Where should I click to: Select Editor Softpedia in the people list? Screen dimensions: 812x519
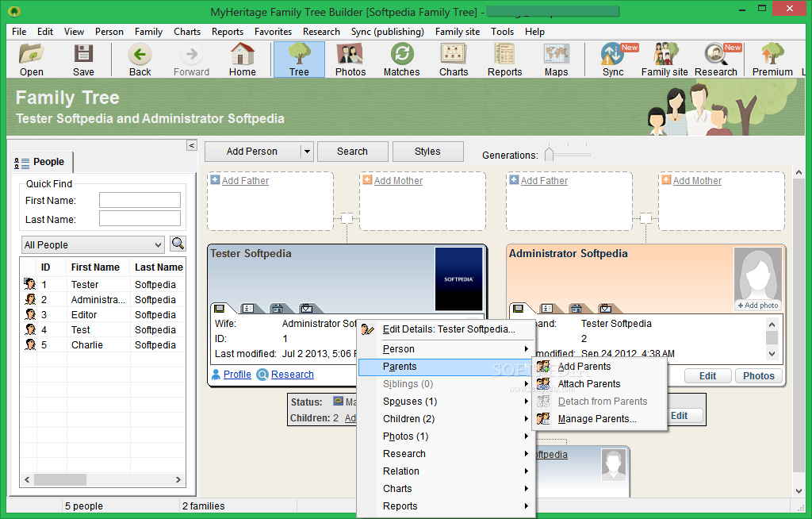click(102, 315)
